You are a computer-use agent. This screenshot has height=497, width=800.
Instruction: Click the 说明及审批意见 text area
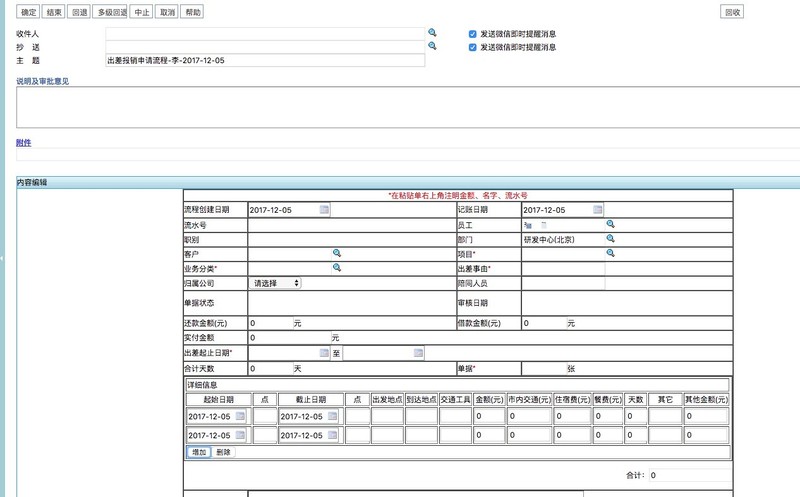[x=408, y=107]
